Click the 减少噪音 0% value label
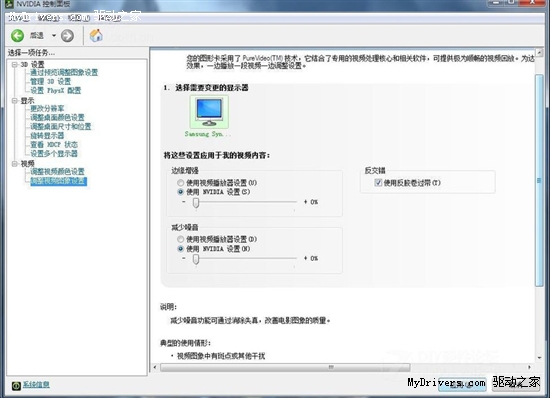The image size is (550, 398). tap(314, 258)
